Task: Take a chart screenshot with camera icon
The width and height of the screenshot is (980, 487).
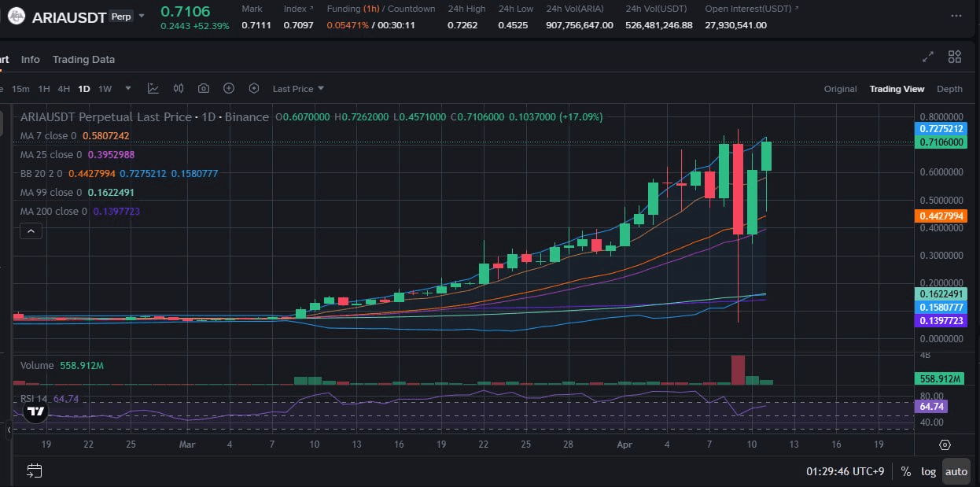Action: pyautogui.click(x=203, y=88)
